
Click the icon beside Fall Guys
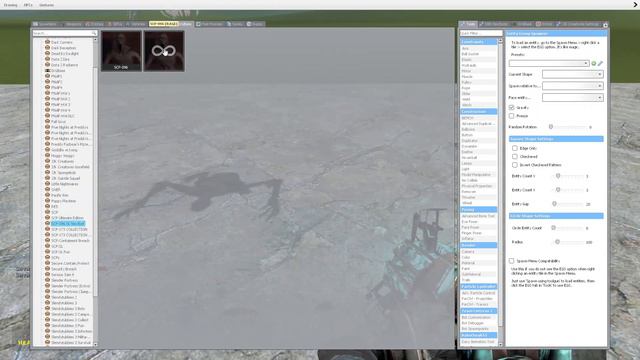tap(47, 121)
